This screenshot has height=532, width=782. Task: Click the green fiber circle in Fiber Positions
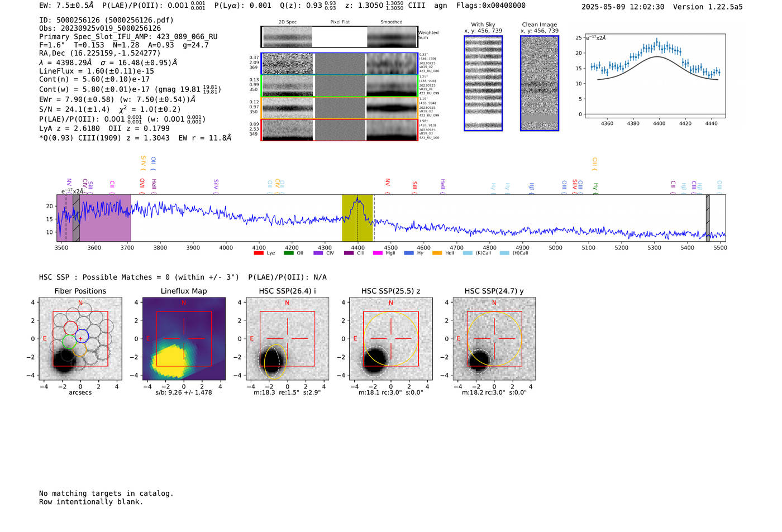click(69, 342)
